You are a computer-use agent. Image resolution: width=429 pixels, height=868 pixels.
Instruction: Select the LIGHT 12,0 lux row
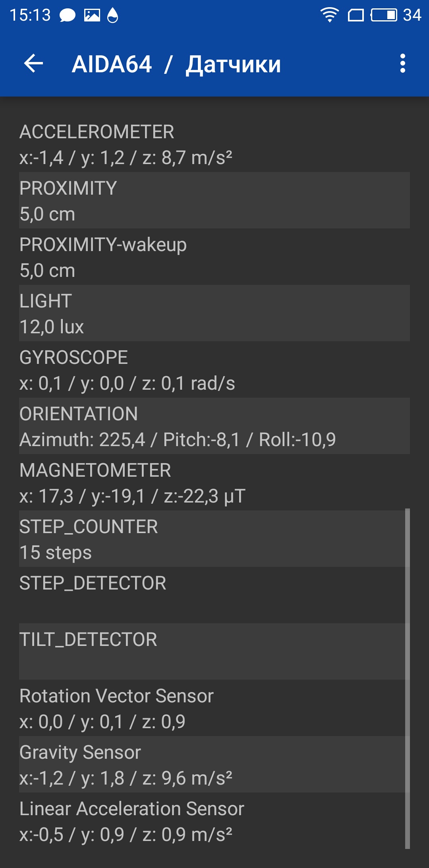[214, 313]
